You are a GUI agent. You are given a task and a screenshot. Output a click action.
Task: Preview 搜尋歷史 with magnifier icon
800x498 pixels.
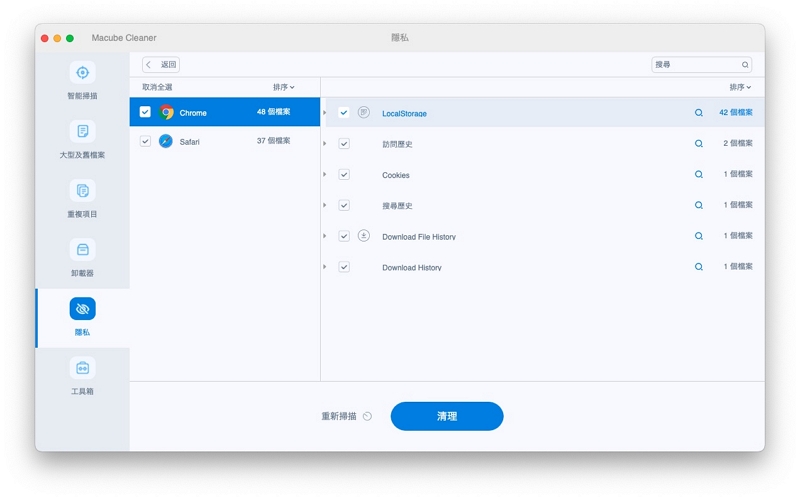(x=698, y=205)
